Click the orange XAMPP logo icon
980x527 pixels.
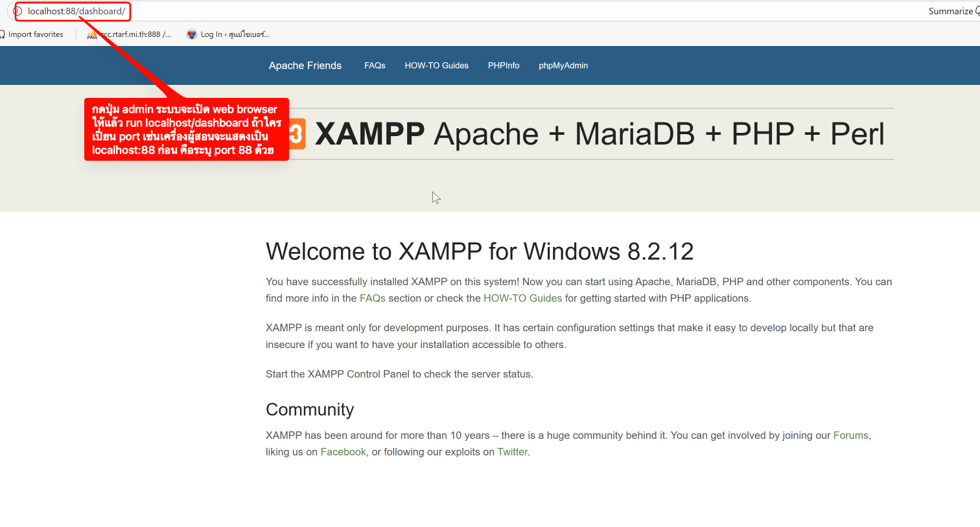point(297,134)
